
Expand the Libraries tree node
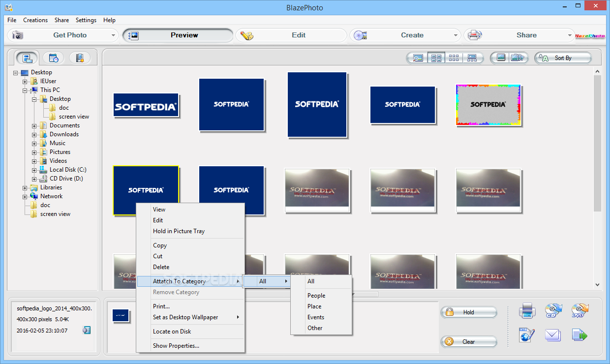pyautogui.click(x=25, y=187)
